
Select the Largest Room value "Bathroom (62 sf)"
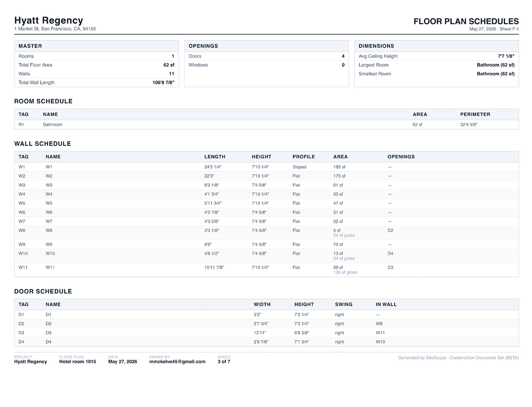pos(496,65)
